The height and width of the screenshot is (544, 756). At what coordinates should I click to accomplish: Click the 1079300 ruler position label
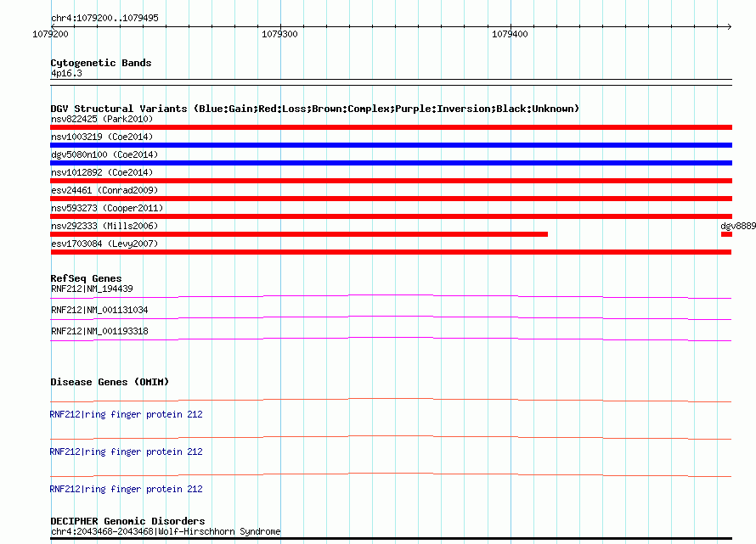click(279, 34)
